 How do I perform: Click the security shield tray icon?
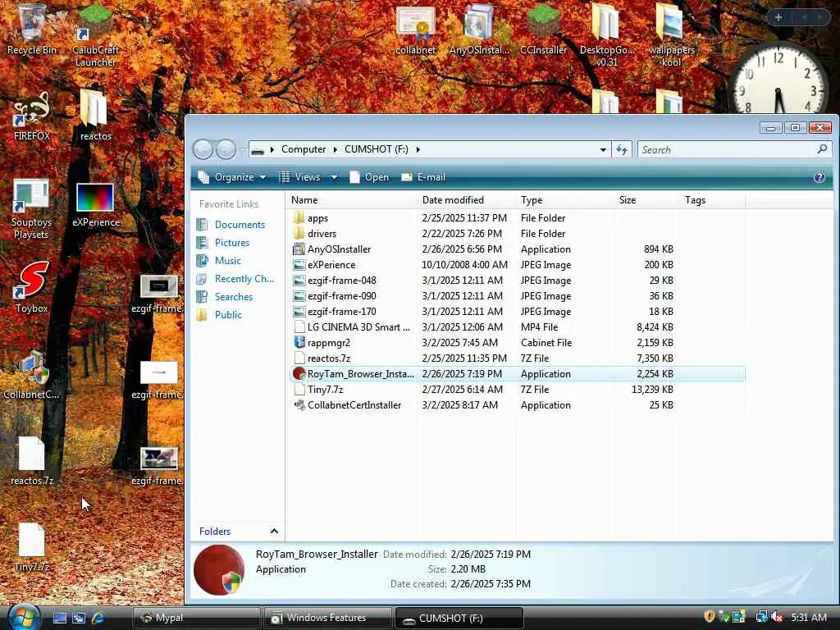tap(710, 617)
